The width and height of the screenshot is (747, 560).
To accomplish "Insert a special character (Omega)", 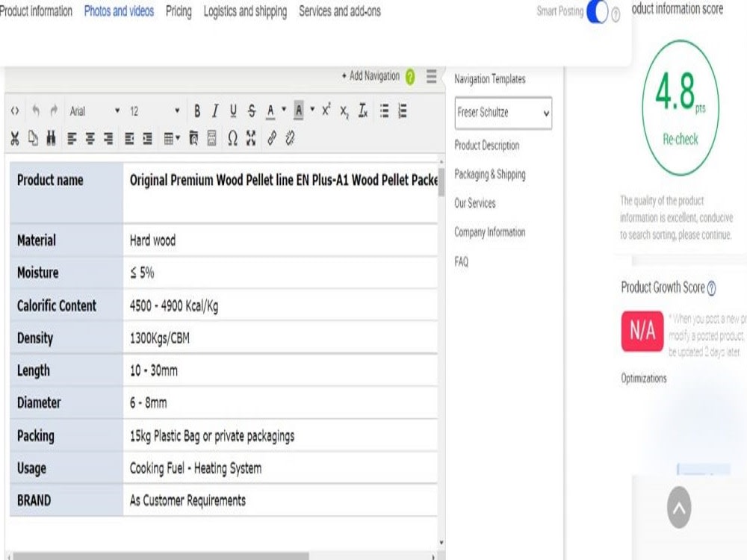I will pos(232,139).
